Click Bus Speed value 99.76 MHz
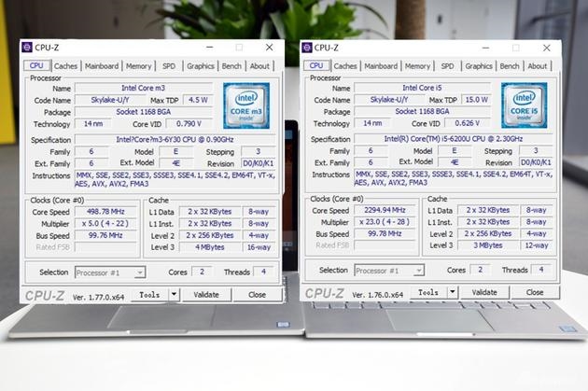The width and height of the screenshot is (588, 391). [x=105, y=235]
